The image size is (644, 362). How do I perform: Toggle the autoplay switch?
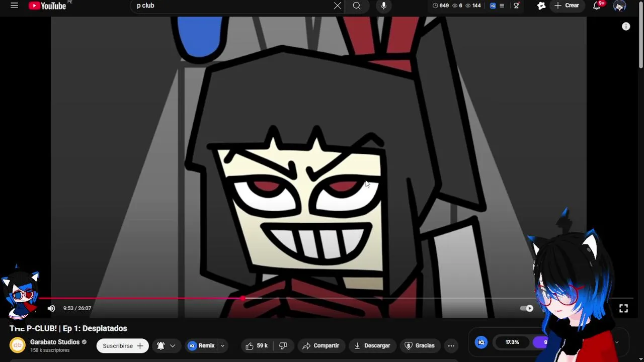click(x=527, y=308)
